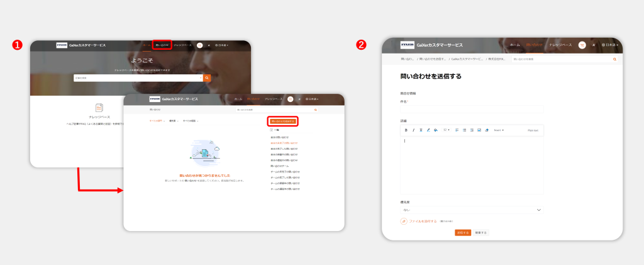
Task: Click the Bold icon in the editor toolbar
Action: (x=406, y=130)
